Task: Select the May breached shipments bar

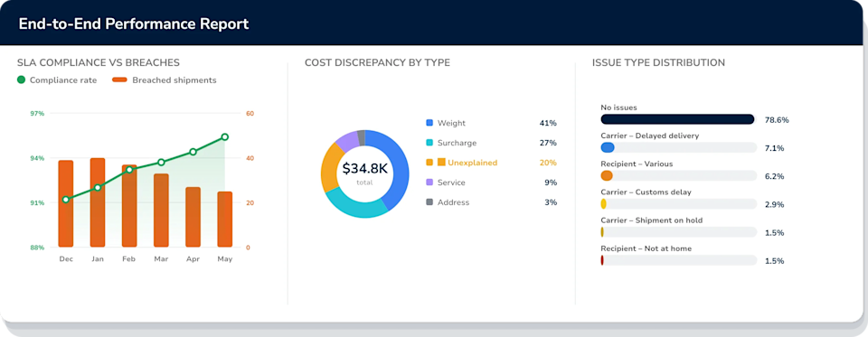Action: [x=225, y=220]
